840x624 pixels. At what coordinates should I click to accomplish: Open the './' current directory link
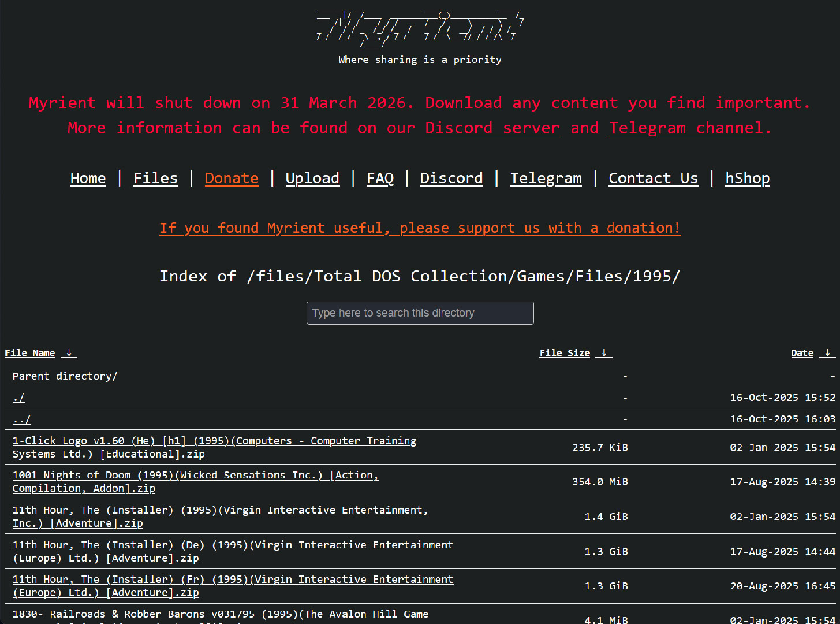tap(18, 398)
